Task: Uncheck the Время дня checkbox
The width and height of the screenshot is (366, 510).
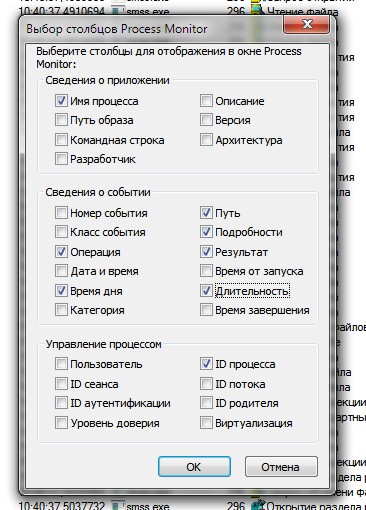Action: pos(61,290)
